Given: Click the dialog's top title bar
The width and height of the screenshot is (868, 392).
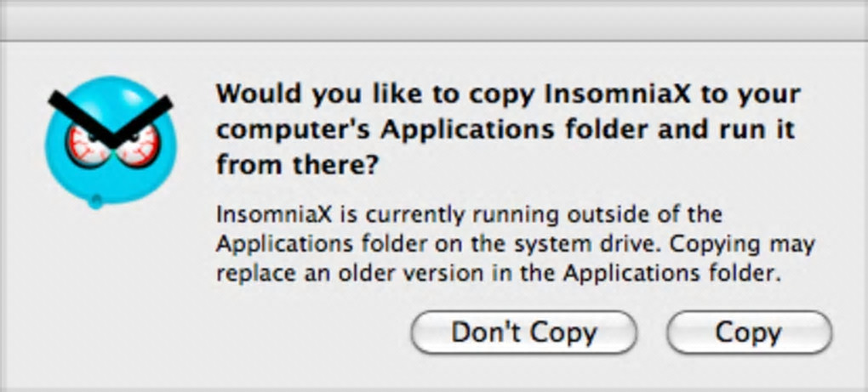Looking at the screenshot, I should coord(434,19).
